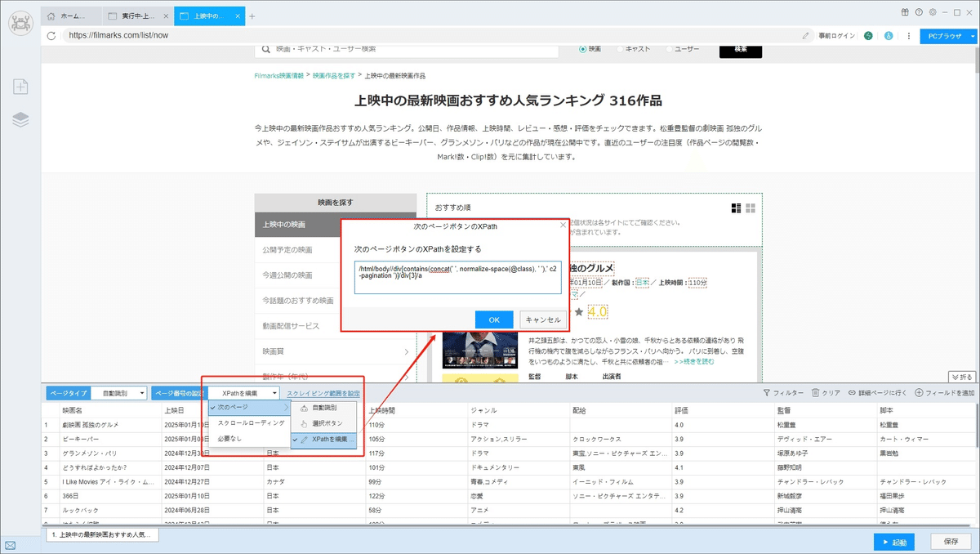Click スクレイピング範囲を設定 link
The image size is (980, 554).
click(x=323, y=393)
